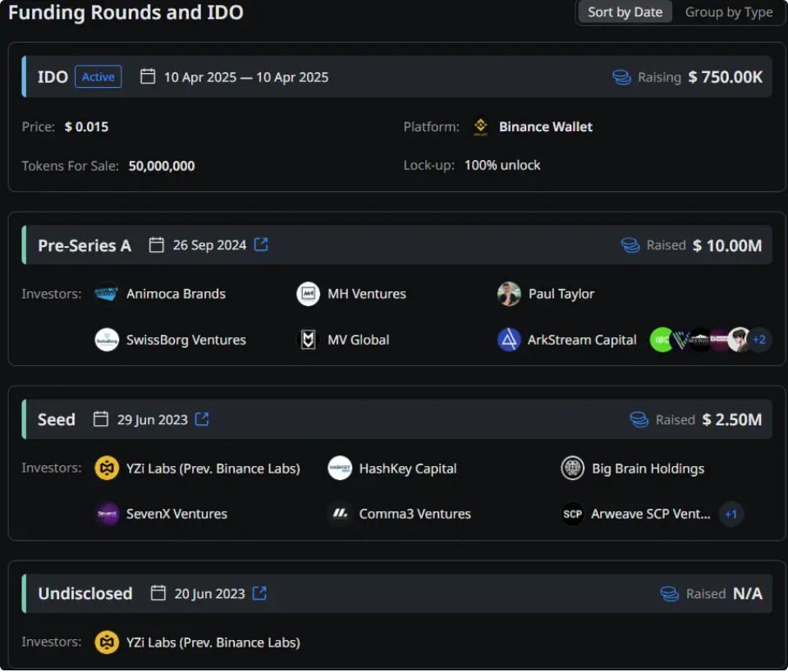Click the HashKey Capital logo
This screenshot has width=788, height=672.
pos(340,469)
